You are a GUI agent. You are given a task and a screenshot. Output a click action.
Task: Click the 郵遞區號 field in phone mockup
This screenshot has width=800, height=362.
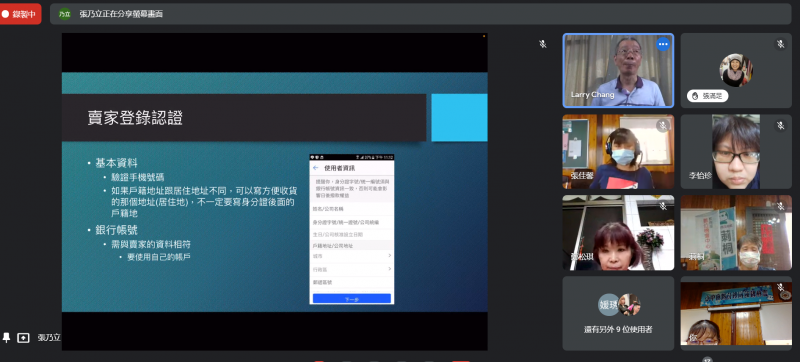click(352, 282)
